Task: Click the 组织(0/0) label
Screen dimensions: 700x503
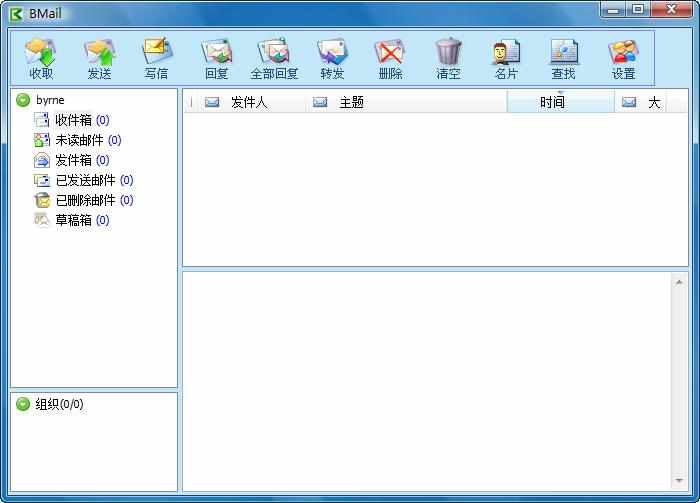Action: [x=59, y=404]
